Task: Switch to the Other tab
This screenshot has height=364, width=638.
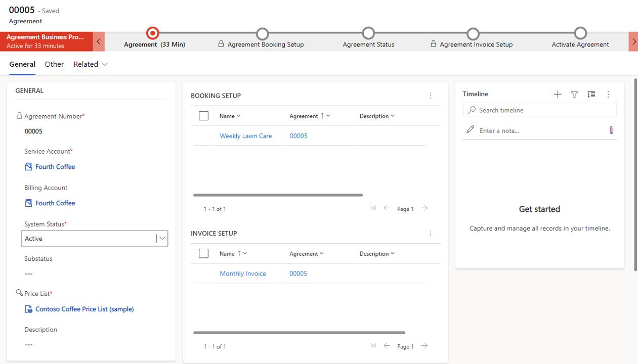Action: [x=54, y=64]
